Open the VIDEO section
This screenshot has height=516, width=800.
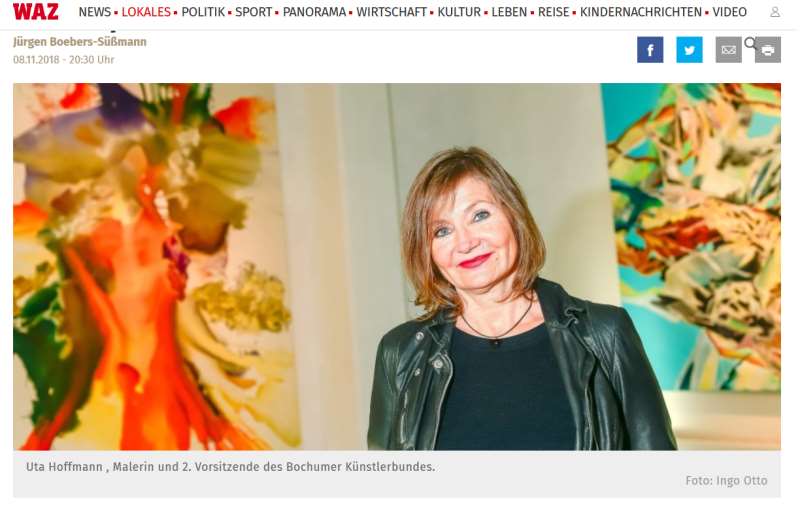tap(730, 12)
